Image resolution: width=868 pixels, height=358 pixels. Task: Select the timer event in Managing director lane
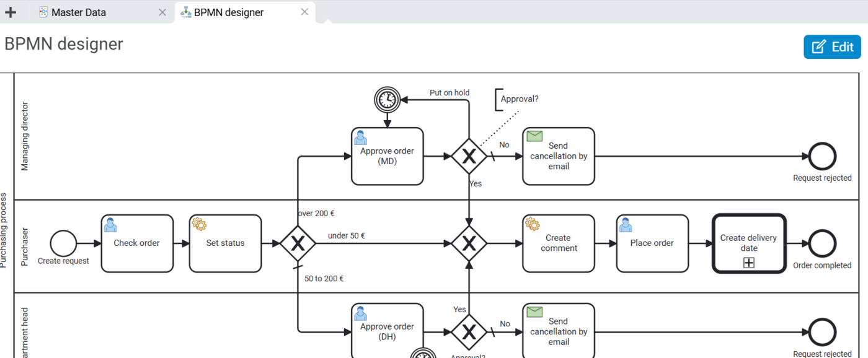[387, 98]
